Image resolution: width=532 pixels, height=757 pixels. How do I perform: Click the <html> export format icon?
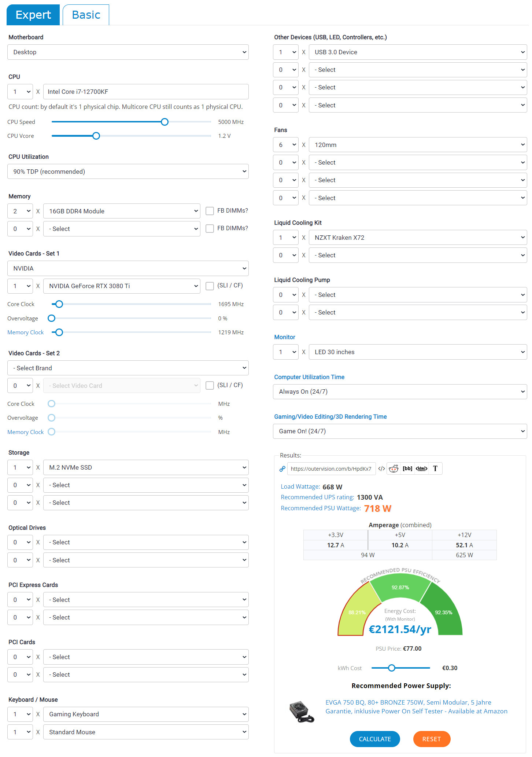click(x=421, y=468)
